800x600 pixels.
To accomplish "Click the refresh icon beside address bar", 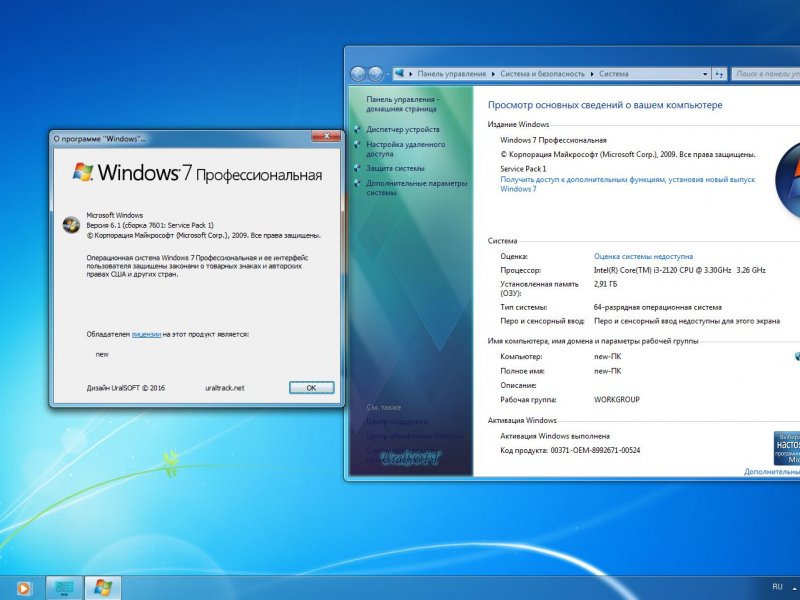I will (719, 74).
